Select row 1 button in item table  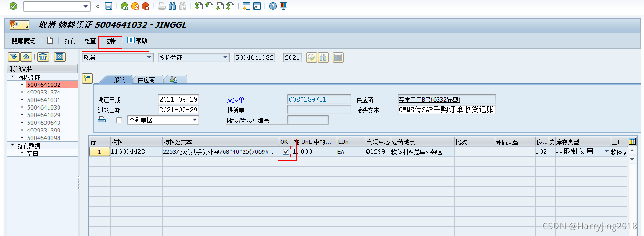(99, 151)
